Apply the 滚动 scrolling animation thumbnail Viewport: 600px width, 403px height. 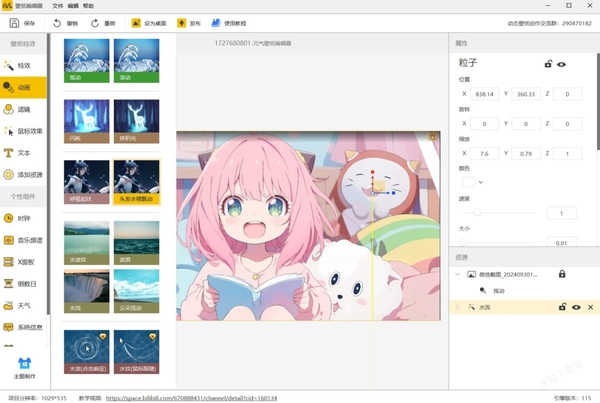137,60
